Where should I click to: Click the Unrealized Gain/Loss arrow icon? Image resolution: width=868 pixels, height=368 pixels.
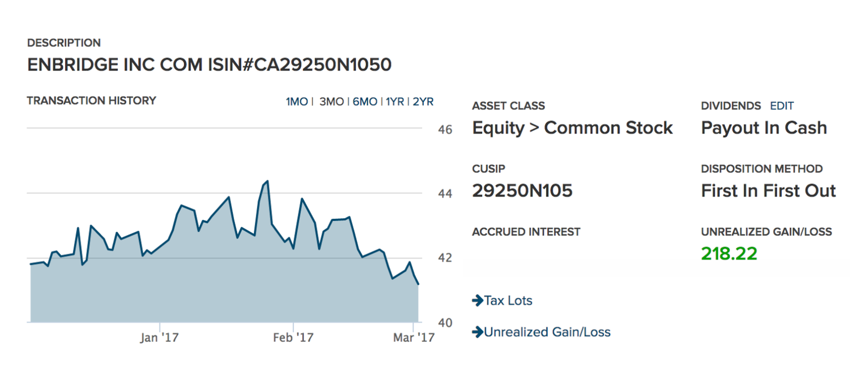pos(478,332)
